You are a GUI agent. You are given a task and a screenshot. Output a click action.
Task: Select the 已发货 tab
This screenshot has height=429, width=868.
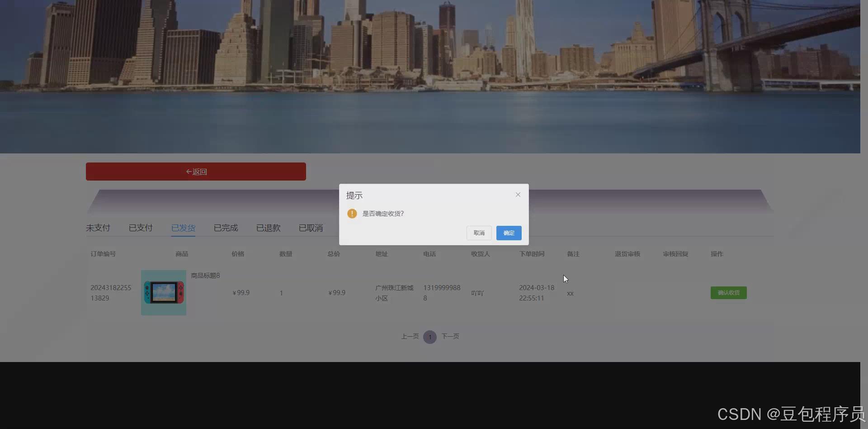[183, 228]
